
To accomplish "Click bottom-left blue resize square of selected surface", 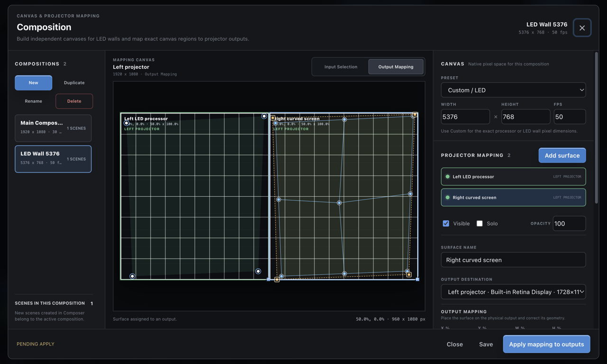I will click(x=269, y=279).
